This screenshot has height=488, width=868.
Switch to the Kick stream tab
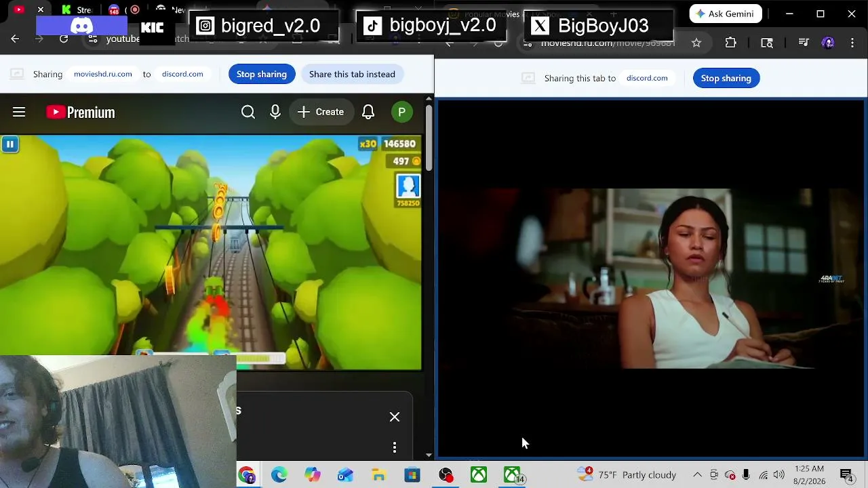[x=78, y=9]
